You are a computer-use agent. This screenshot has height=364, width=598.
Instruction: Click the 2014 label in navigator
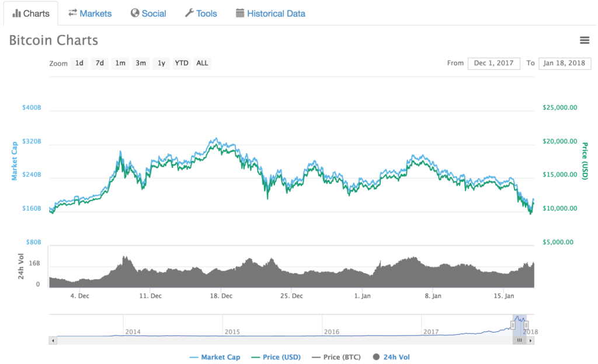[x=133, y=332]
